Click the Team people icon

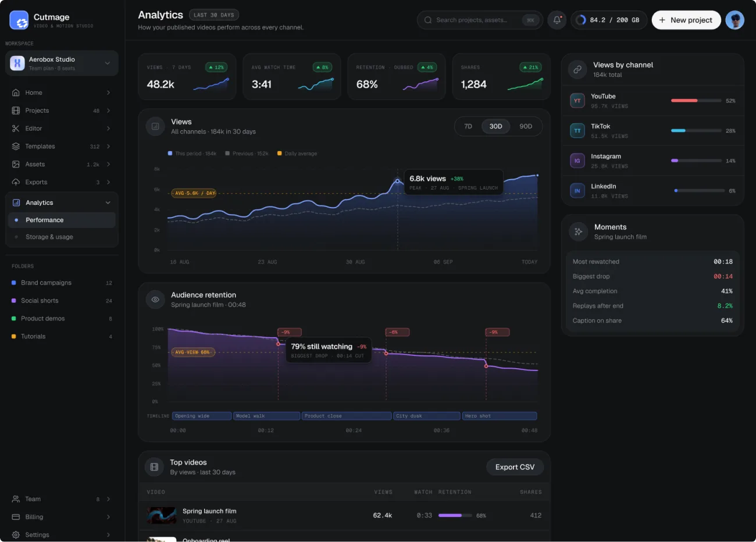pos(16,500)
